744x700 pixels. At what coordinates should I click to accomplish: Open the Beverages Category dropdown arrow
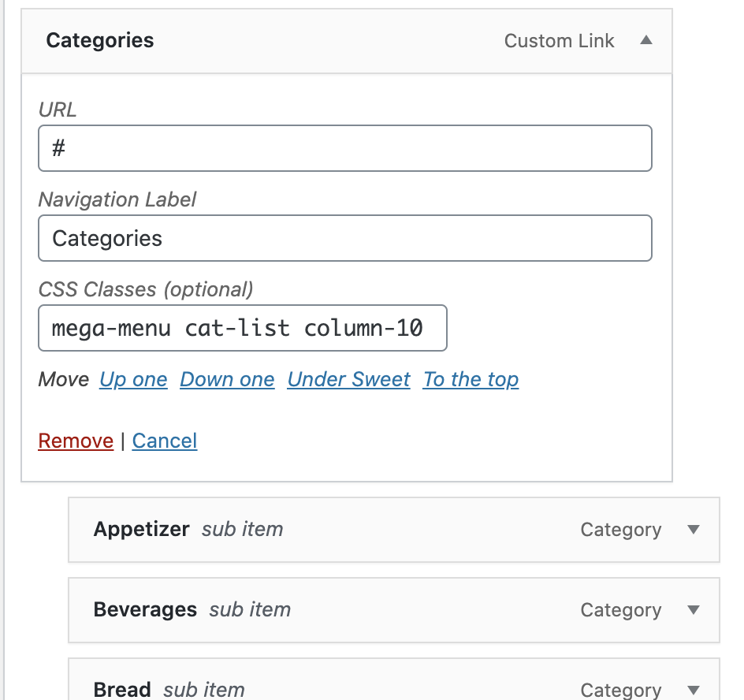tap(693, 610)
